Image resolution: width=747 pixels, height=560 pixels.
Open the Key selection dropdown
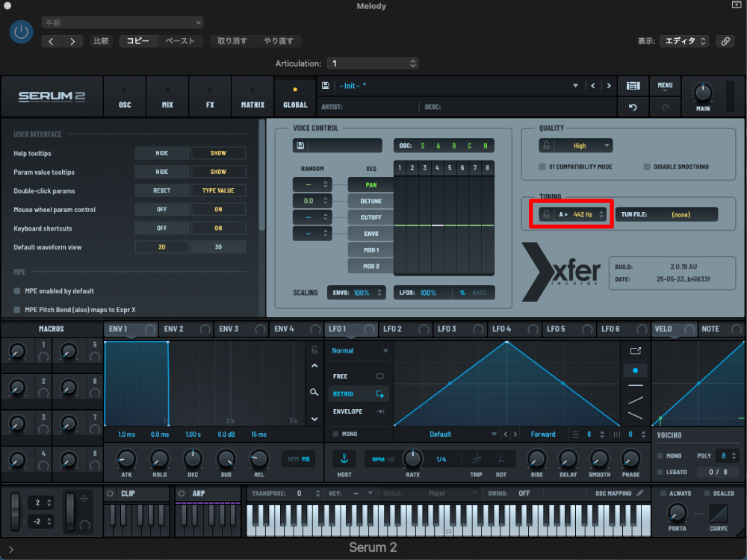coord(363,494)
